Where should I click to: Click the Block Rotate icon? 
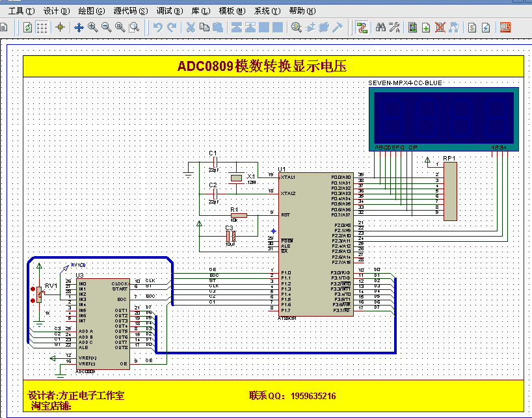tap(264, 27)
